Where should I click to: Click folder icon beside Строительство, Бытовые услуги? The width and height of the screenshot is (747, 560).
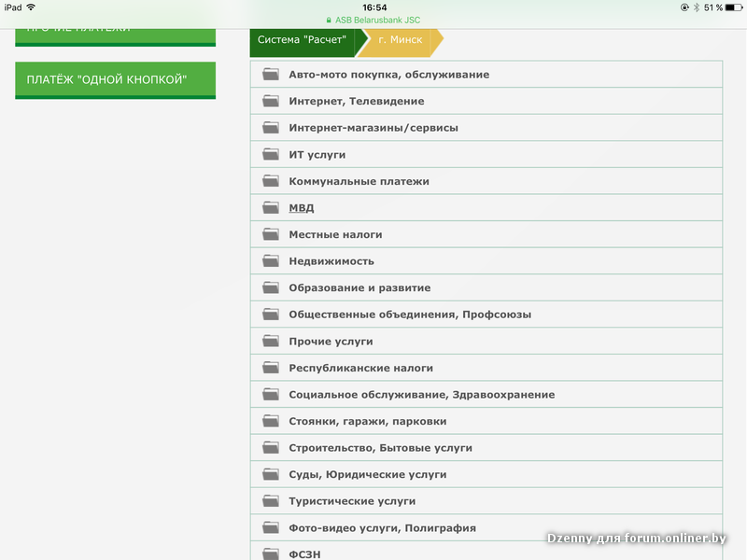[x=271, y=448]
